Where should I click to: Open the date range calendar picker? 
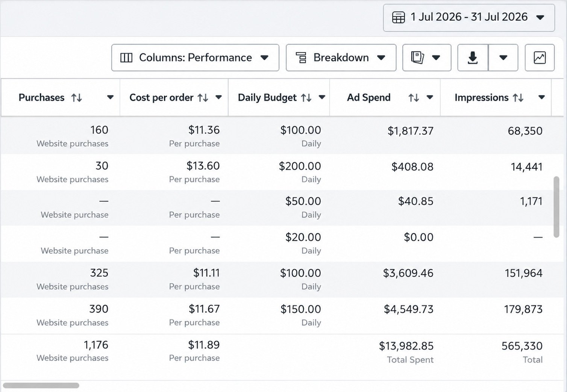pos(468,18)
